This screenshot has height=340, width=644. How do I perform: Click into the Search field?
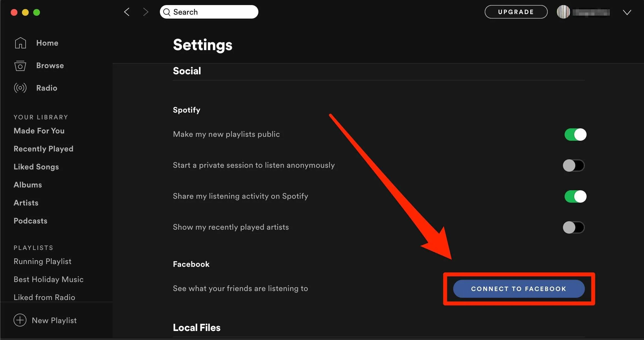[214, 12]
